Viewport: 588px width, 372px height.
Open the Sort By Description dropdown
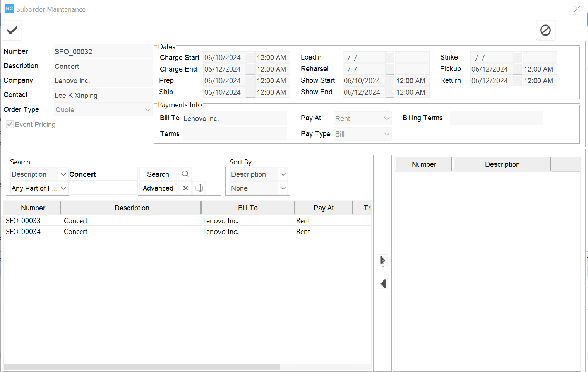tap(283, 174)
